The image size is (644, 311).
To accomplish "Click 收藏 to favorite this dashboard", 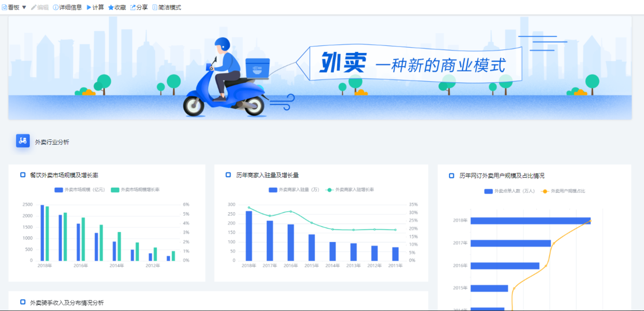I will (x=116, y=7).
